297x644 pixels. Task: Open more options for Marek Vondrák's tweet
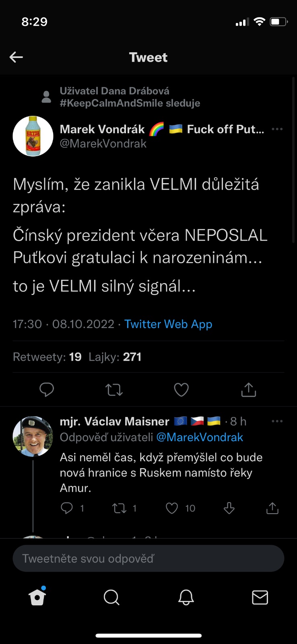[277, 129]
